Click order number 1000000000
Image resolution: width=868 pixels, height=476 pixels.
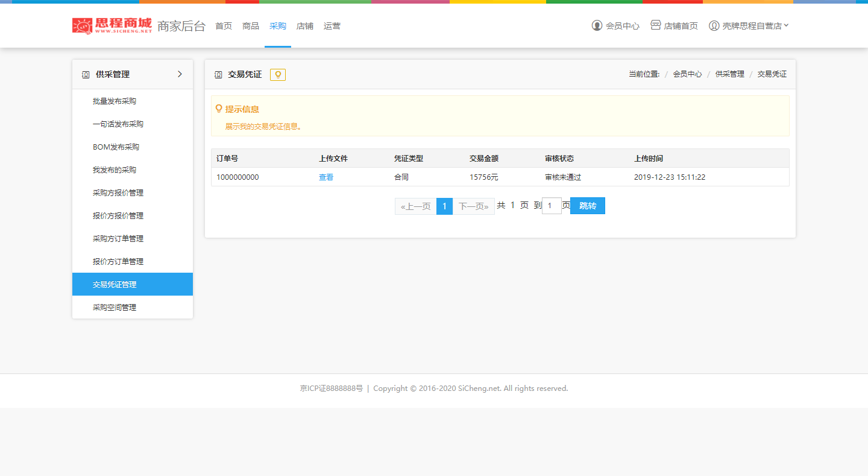(x=237, y=177)
